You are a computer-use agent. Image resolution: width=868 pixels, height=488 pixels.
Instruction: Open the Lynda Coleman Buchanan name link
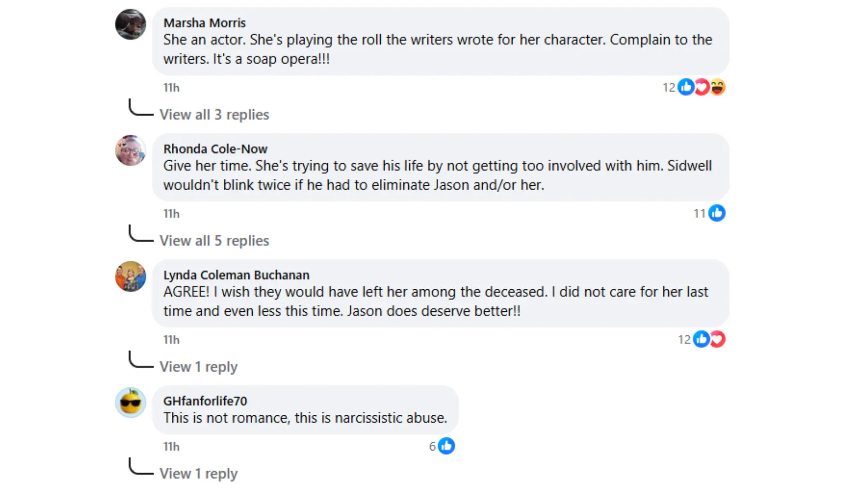pos(236,275)
